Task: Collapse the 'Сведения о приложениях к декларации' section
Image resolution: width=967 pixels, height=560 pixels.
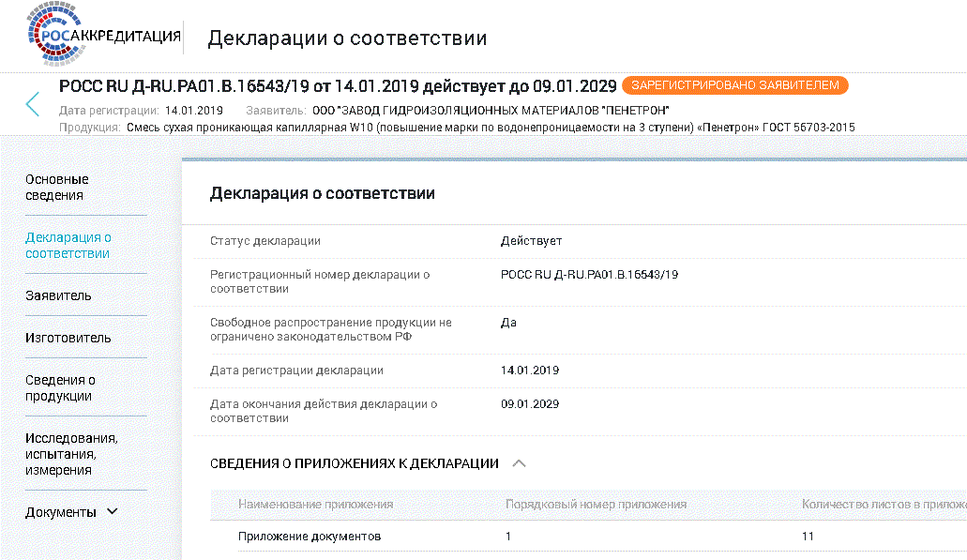Action: pos(520,463)
